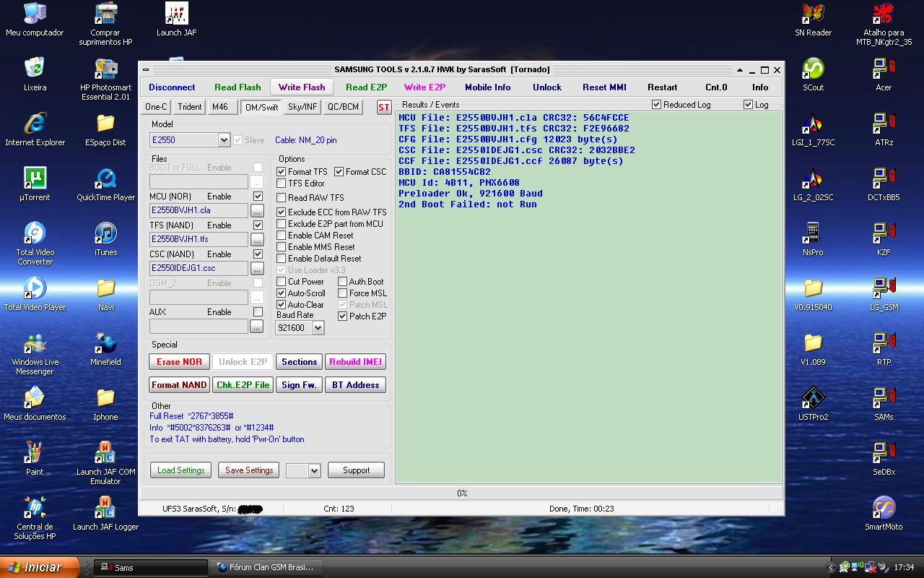
Task: Toggle Format CSC checkbox
Action: pyautogui.click(x=339, y=172)
